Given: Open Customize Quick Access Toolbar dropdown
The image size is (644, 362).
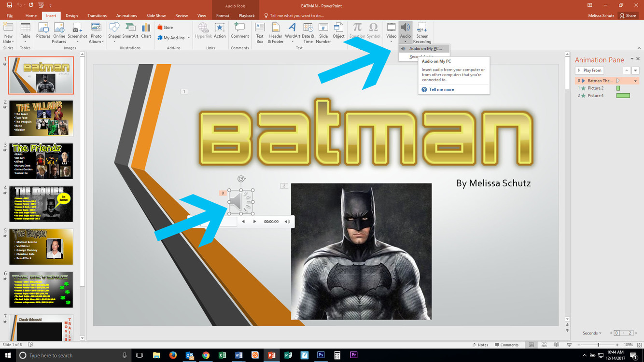Looking at the screenshot, I should click(50, 5).
